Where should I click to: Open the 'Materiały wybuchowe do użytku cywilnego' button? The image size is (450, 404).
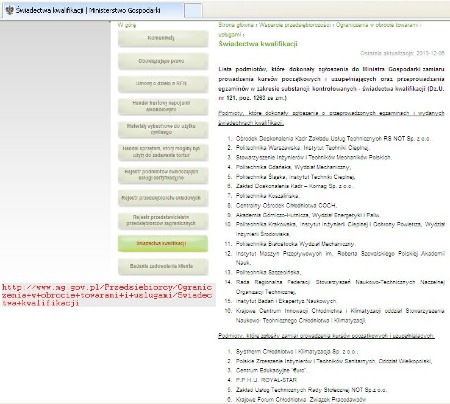pos(163,130)
